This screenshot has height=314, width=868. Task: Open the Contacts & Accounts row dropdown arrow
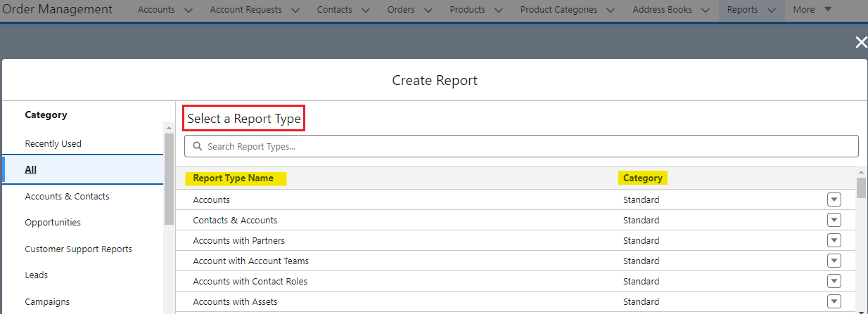click(834, 220)
